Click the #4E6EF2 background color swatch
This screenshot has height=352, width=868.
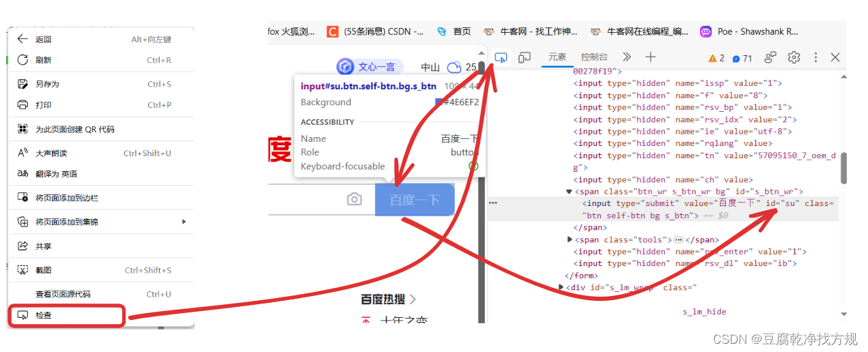point(438,102)
